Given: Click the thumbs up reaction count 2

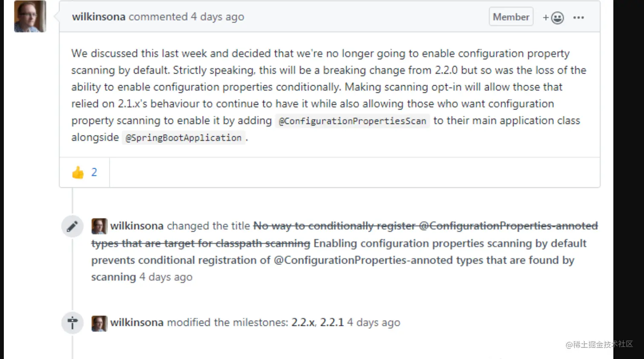Looking at the screenshot, I should pos(94,172).
